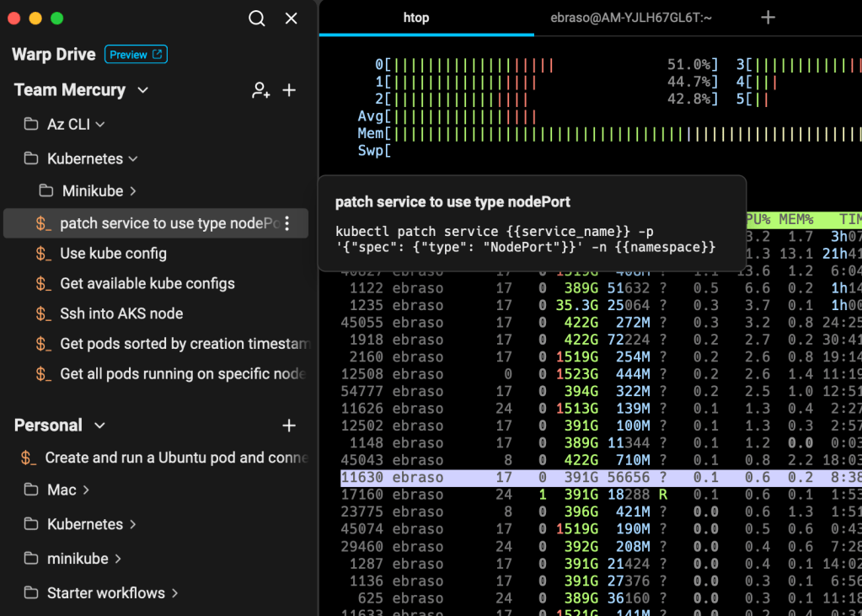Click the Preview badge link
Screen dimensions: 862x616
coord(136,55)
